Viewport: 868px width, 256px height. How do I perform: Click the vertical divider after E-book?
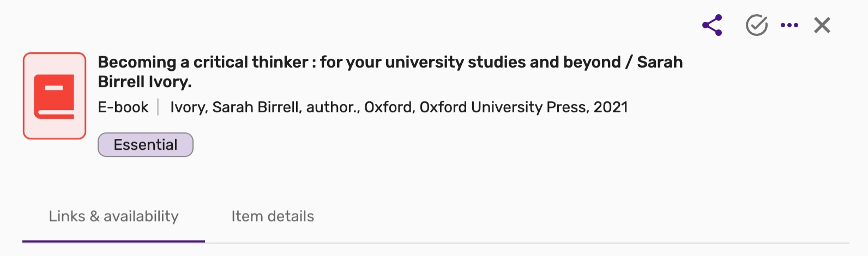point(158,107)
